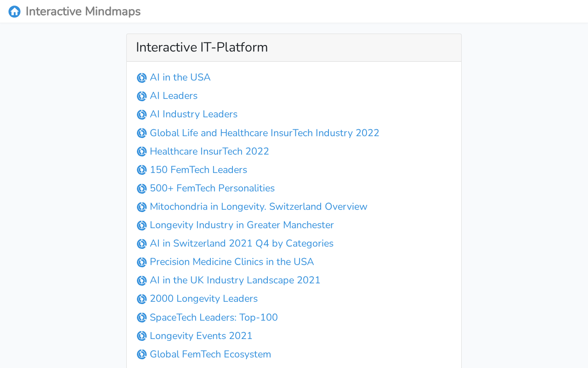This screenshot has width=588, height=368.
Task: Click the icon next to Healthcare InsurTech 2022
Action: [x=141, y=152]
